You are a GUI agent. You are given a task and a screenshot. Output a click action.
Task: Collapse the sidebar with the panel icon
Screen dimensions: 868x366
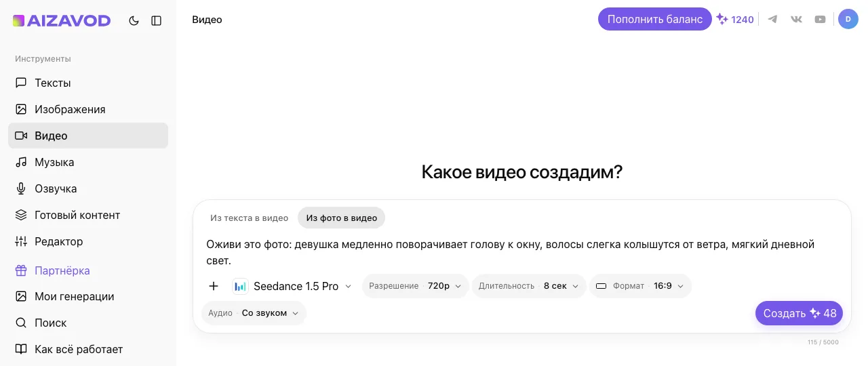coord(157,20)
